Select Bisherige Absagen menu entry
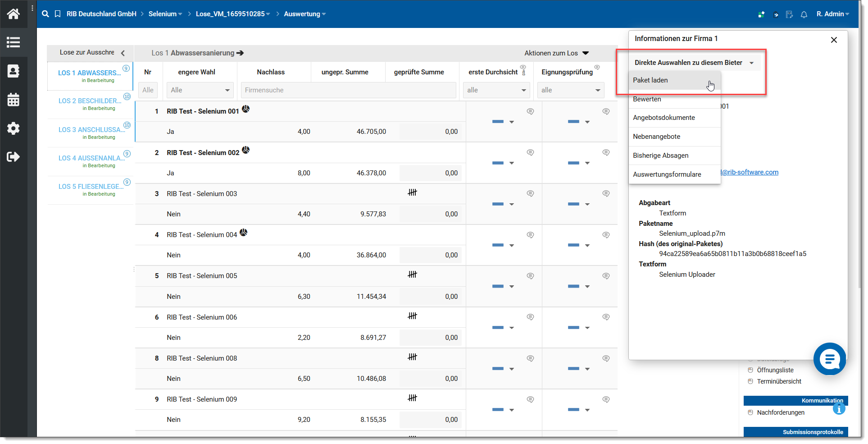The width and height of the screenshot is (868, 444). point(675,156)
